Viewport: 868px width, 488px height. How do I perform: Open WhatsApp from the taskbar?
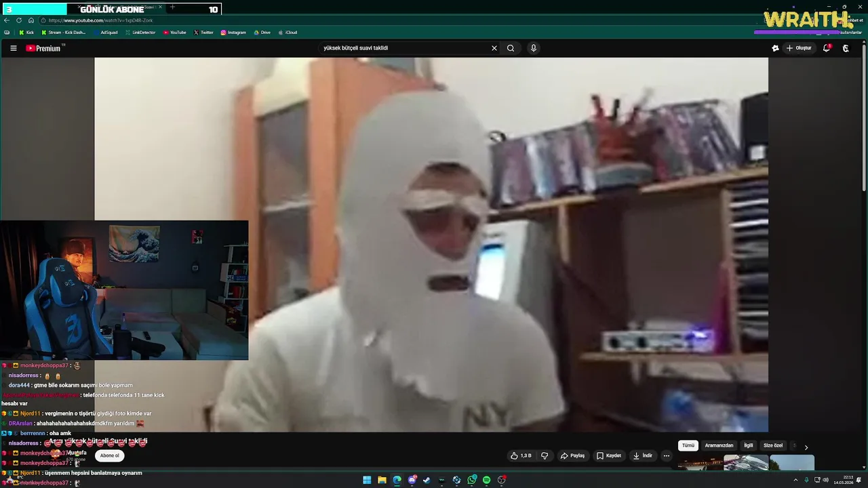(x=472, y=480)
